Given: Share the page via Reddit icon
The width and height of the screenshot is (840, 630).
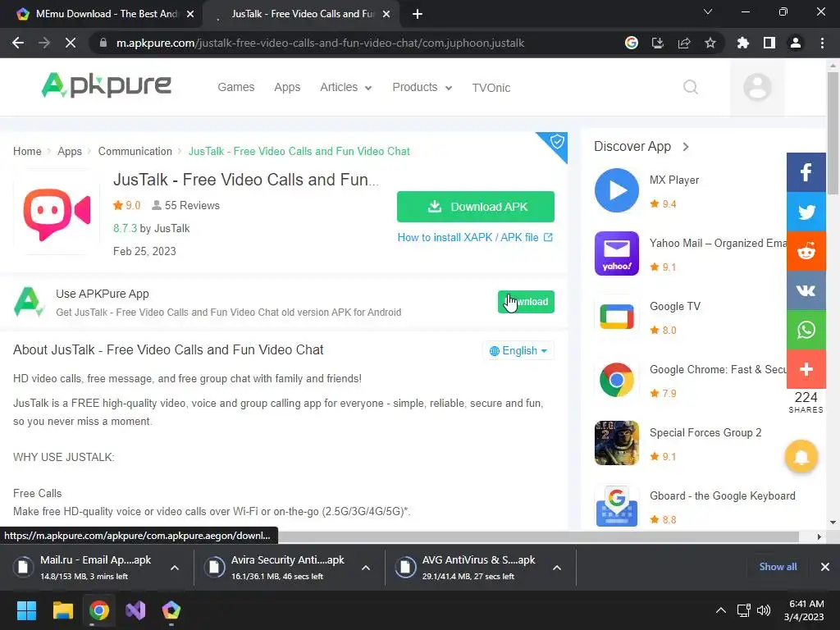Looking at the screenshot, I should [806, 251].
